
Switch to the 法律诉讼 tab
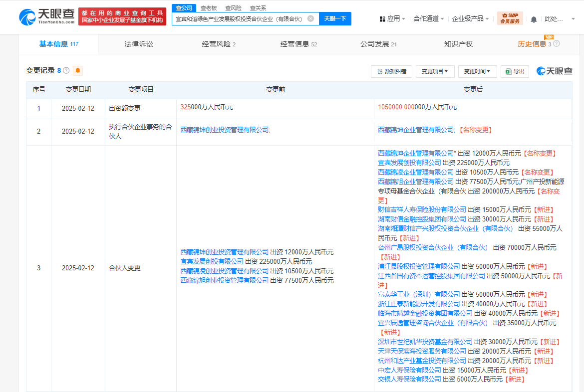(x=139, y=44)
